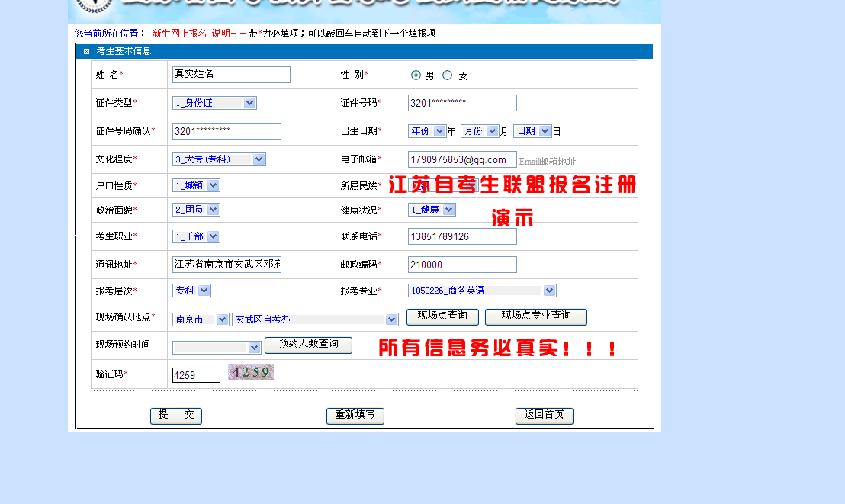
Task: Open the 玄武区自考办 confirmation site dropdown
Action: pos(315,319)
